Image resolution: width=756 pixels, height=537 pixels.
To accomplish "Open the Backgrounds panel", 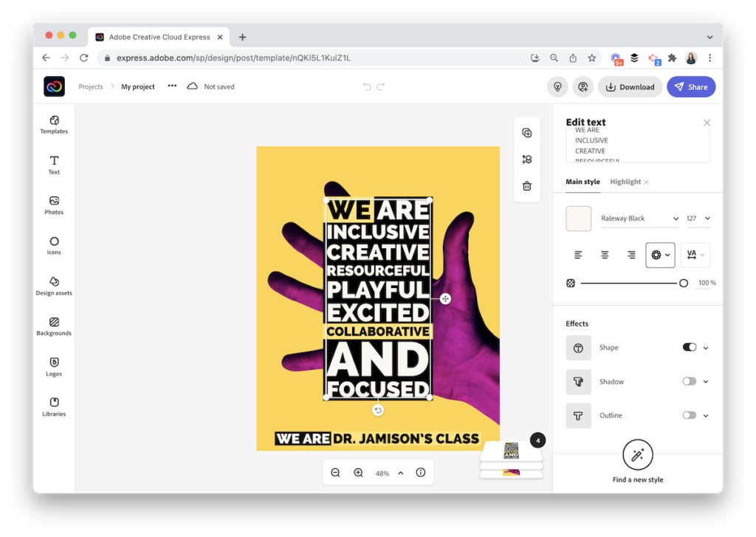I will pyautogui.click(x=53, y=327).
